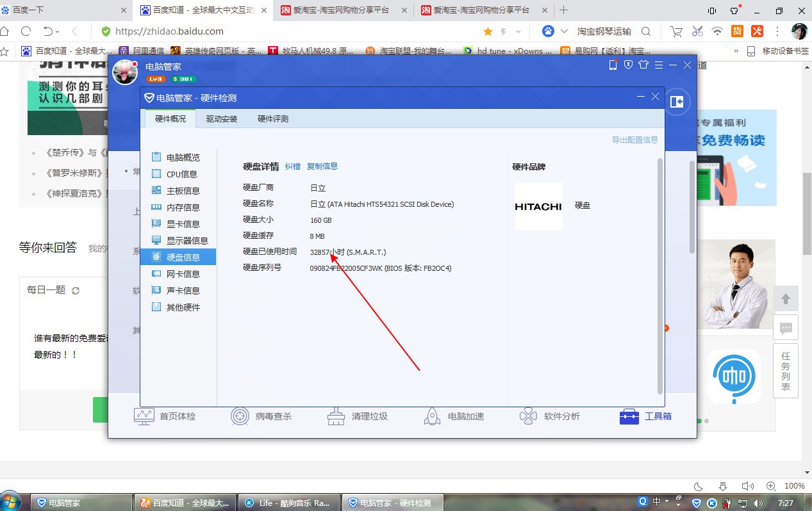Viewport: 812px width, 511px height.
Task: Switch to the 驱动安装 tab
Action: coord(220,118)
